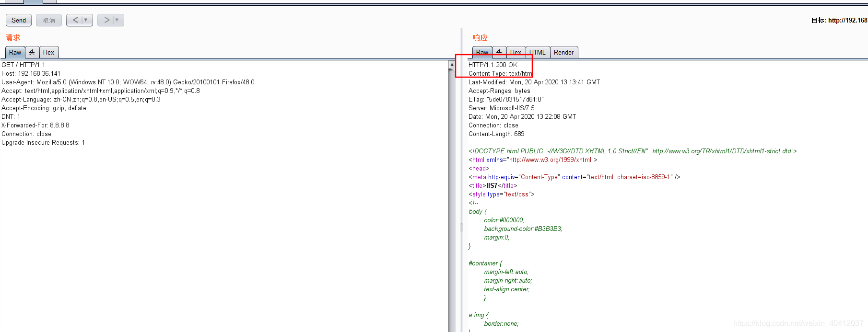The image size is (868, 332).
Task: Select the Raw tab in the request panel
Action: point(15,52)
